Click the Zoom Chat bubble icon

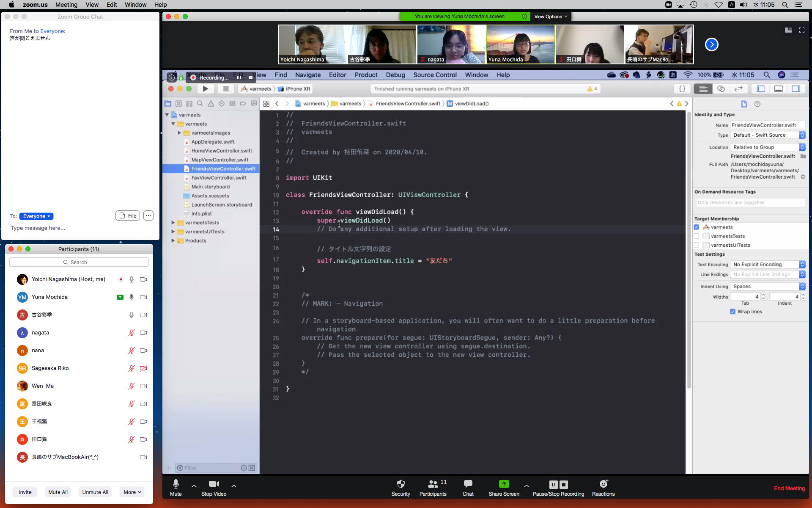click(x=468, y=484)
